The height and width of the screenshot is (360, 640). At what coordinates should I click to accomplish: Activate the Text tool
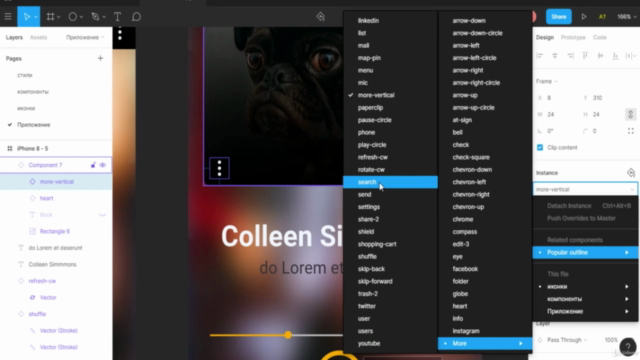[x=118, y=17]
